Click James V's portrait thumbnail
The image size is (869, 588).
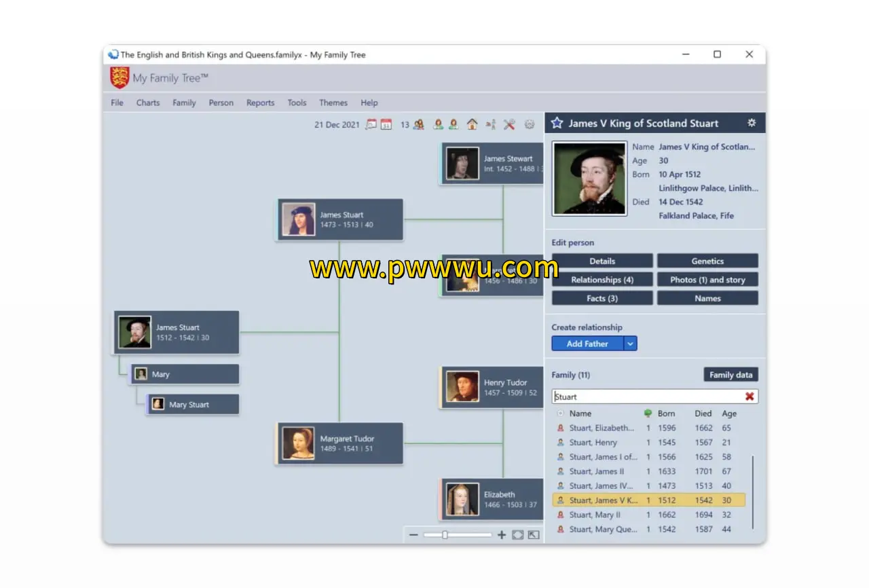tap(589, 178)
